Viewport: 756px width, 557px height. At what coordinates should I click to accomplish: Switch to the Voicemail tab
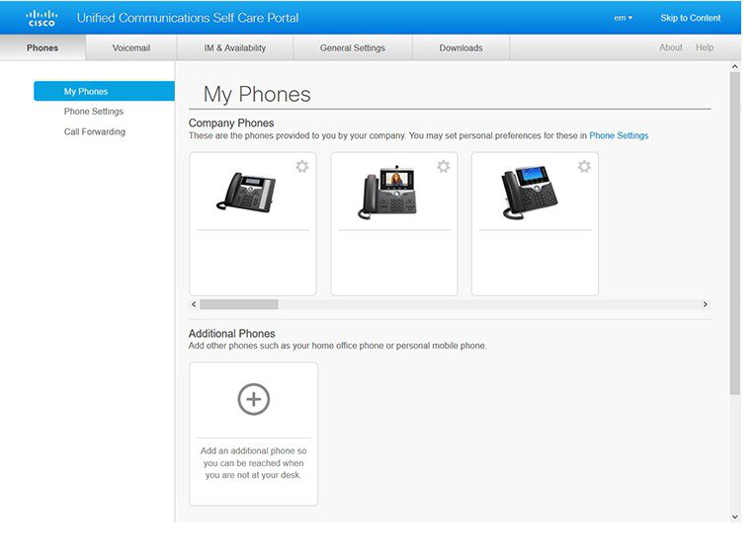pyautogui.click(x=131, y=47)
